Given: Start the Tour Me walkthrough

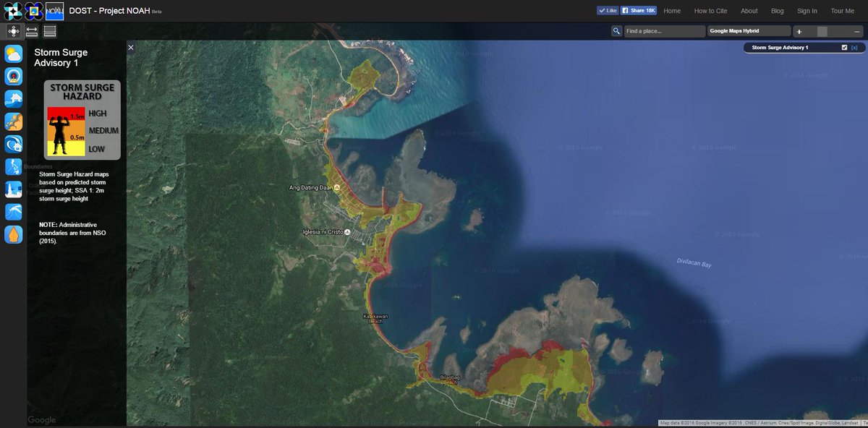Looking at the screenshot, I should (x=843, y=11).
